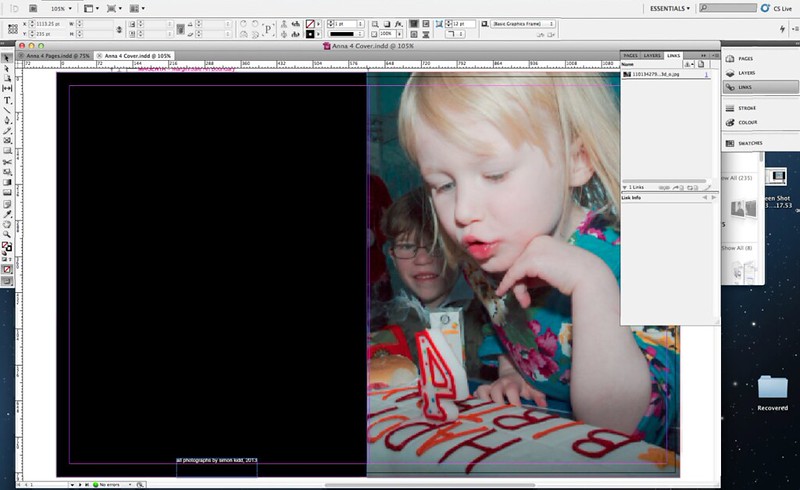The image size is (800, 490).
Task: Click the Preflight No errors indicator
Action: coord(108,484)
